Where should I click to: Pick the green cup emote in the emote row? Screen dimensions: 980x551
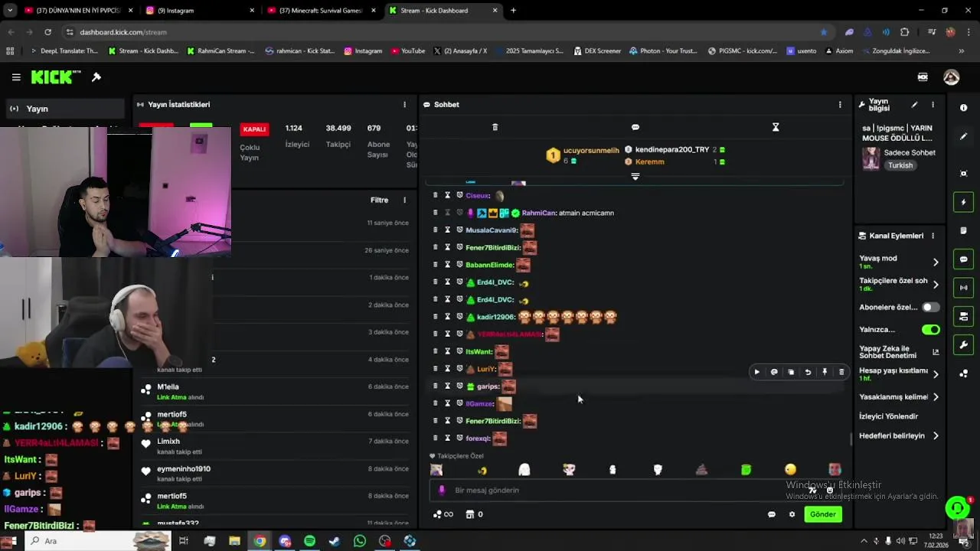coord(746,470)
